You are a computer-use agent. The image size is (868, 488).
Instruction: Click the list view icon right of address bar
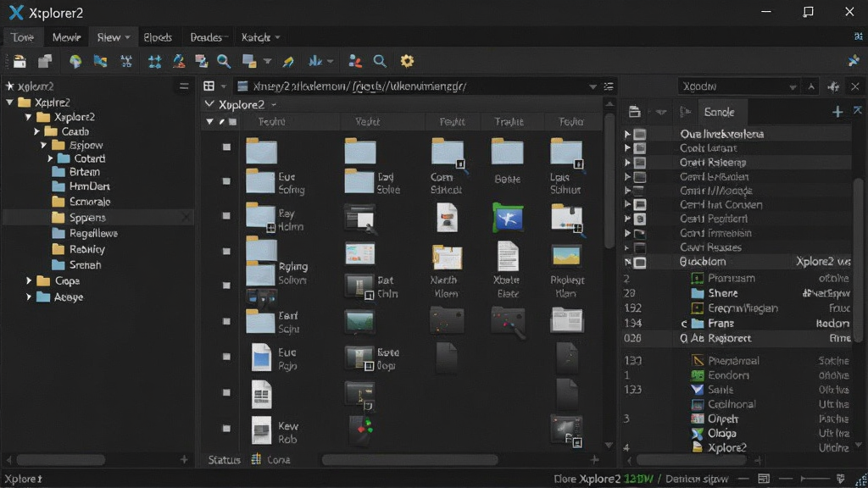[x=609, y=86]
